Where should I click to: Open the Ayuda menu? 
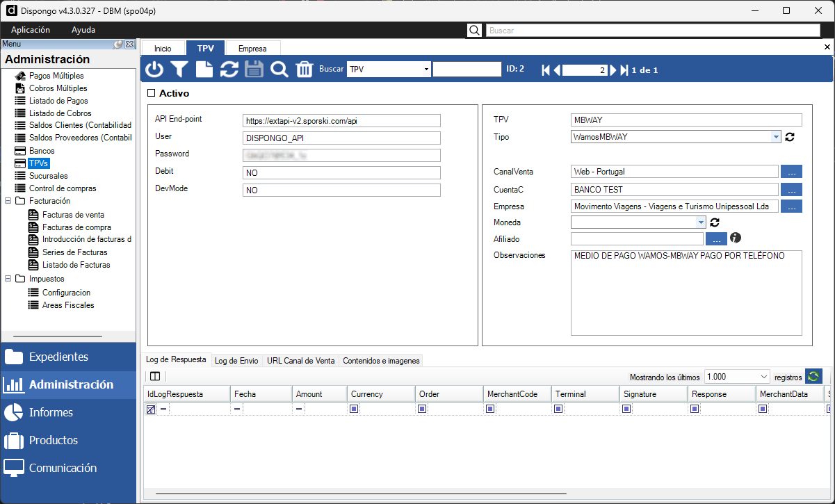point(83,30)
